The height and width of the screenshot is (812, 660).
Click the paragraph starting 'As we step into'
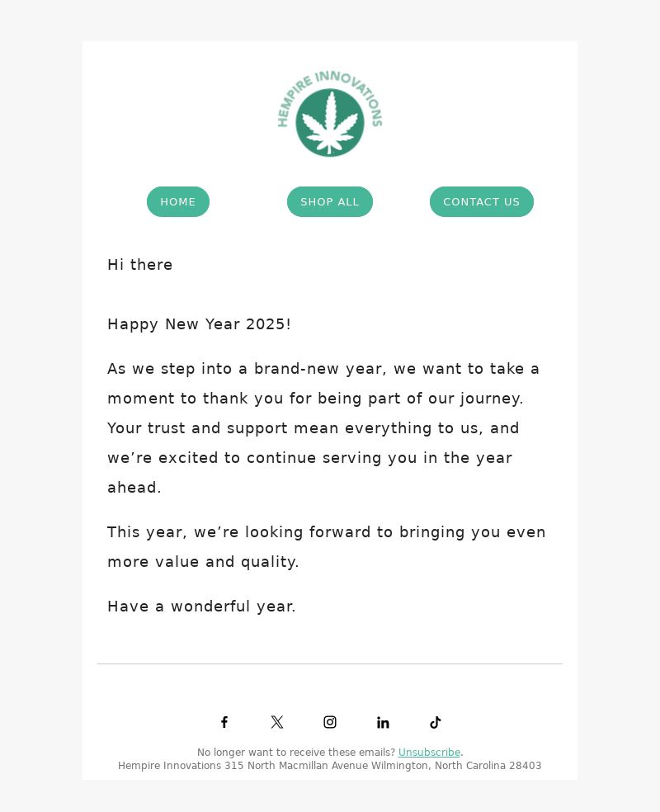[x=323, y=427]
